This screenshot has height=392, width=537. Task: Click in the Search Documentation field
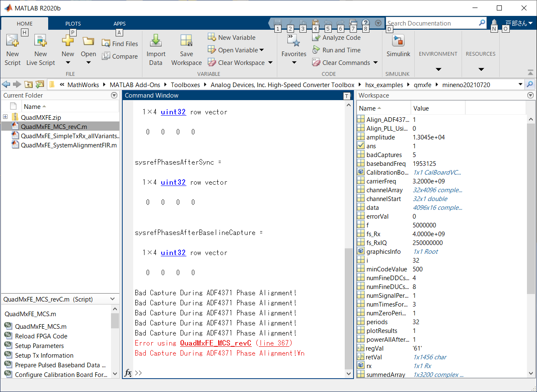(x=431, y=23)
